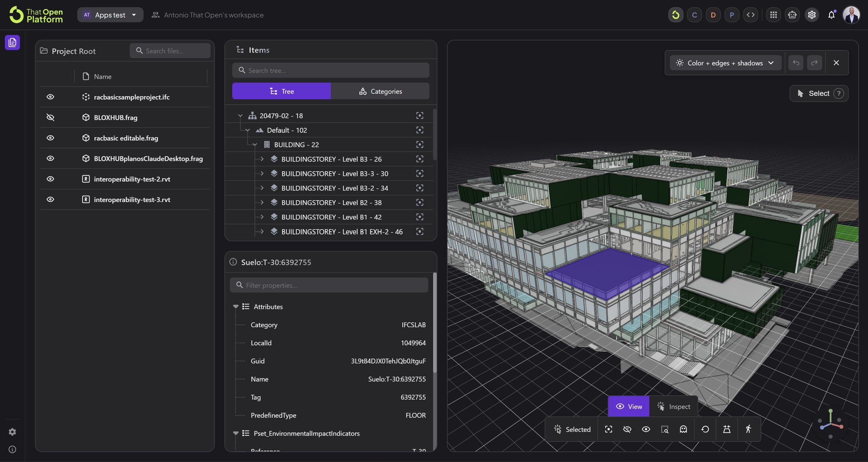This screenshot has width=868, height=462.
Task: Click the redo arrow in viewer panel
Action: (814, 63)
